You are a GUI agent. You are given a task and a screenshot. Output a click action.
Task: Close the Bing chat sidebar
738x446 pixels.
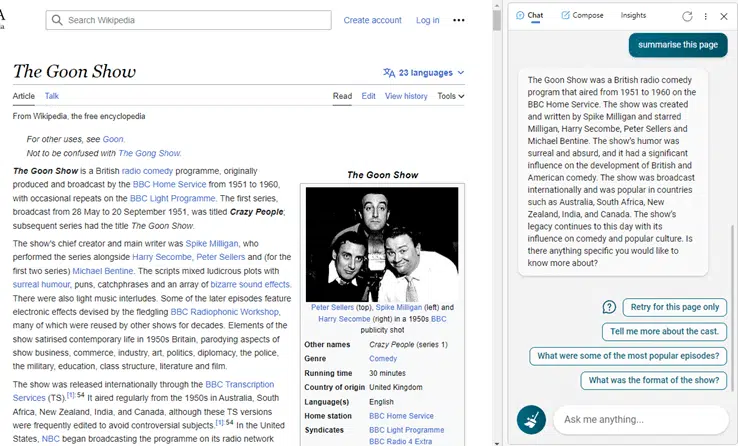click(724, 16)
